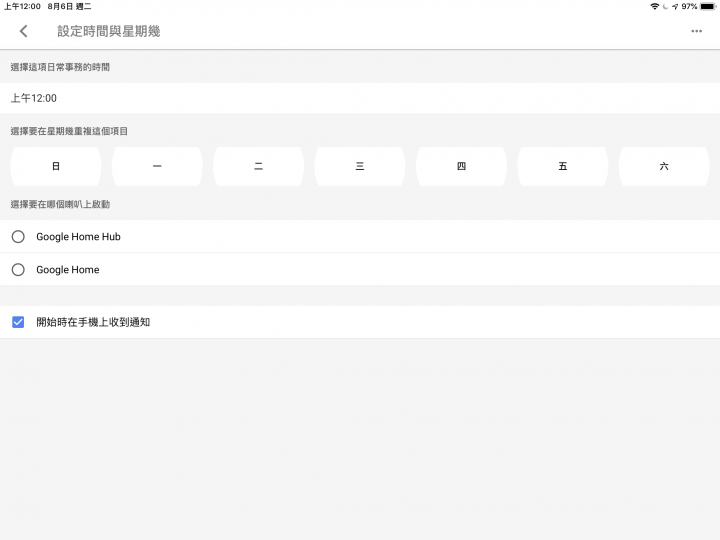This screenshot has height=540, width=720.
Task: Select Friday (五) day button
Action: point(563,166)
